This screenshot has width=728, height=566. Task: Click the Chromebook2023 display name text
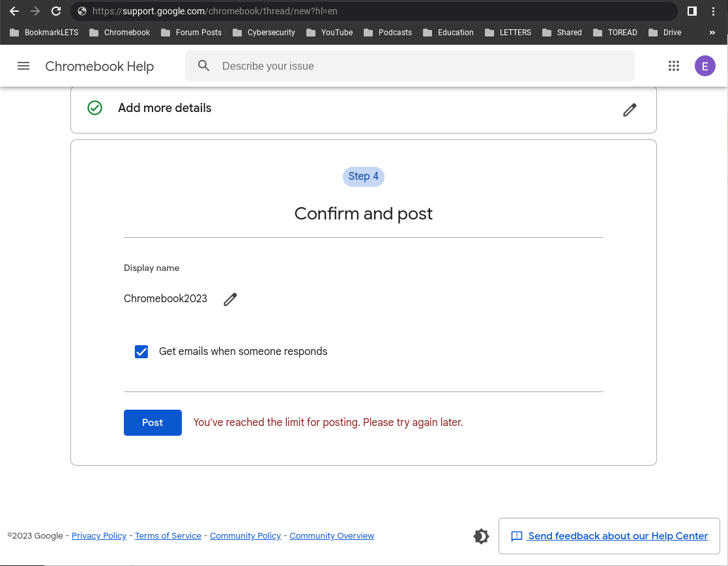166,299
